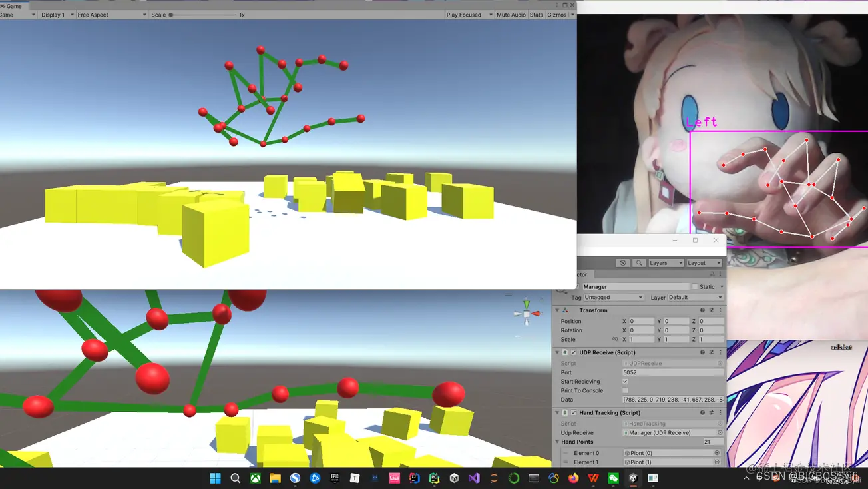
Task: Collapse the Hand Tracking script component
Action: (x=557, y=413)
